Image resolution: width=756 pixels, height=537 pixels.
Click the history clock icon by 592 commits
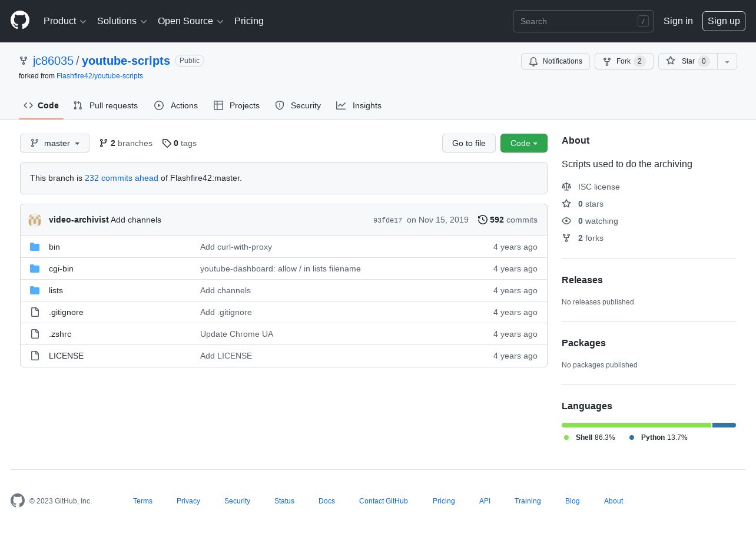click(x=483, y=220)
